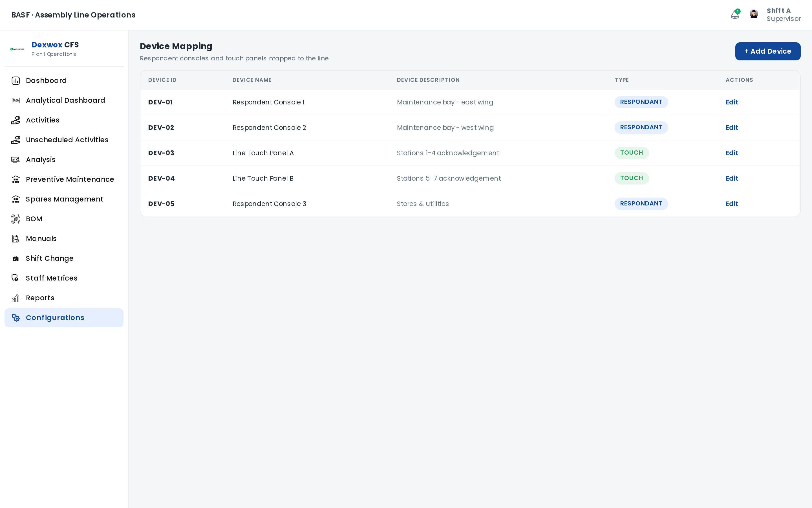Edit the Line Touch Panel A row
This screenshot has width=812, height=508.
[731, 153]
